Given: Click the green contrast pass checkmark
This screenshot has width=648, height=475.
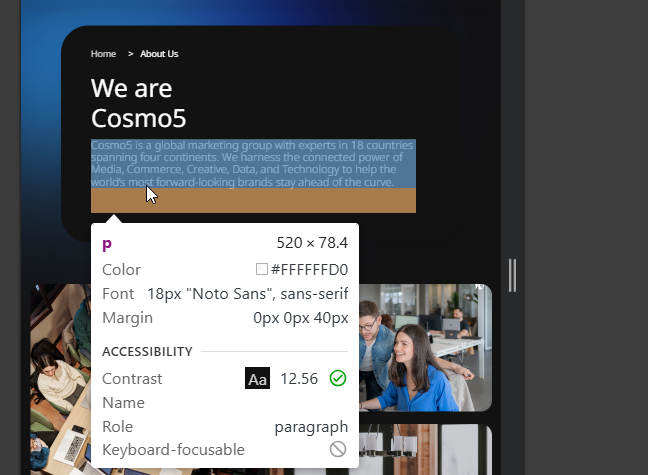Looking at the screenshot, I should (338, 378).
